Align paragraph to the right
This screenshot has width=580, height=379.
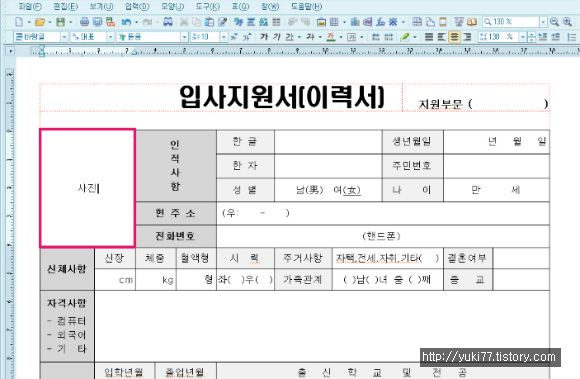(467, 37)
